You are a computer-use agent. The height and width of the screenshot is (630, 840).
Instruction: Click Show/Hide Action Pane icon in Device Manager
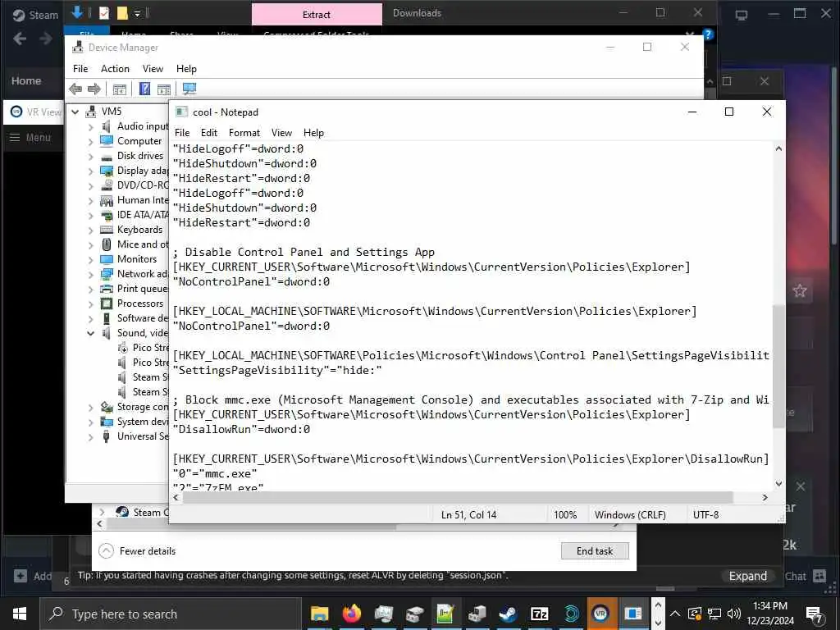click(x=164, y=89)
